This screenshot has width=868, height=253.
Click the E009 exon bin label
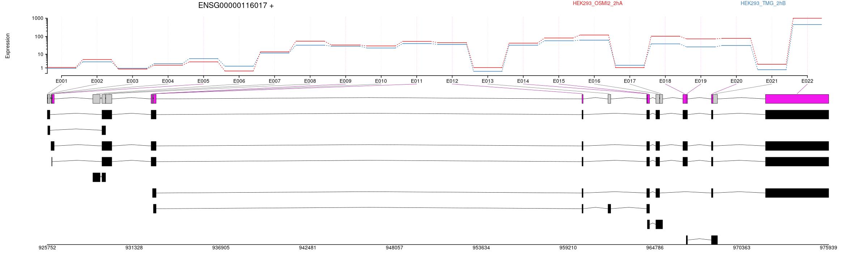[345, 81]
